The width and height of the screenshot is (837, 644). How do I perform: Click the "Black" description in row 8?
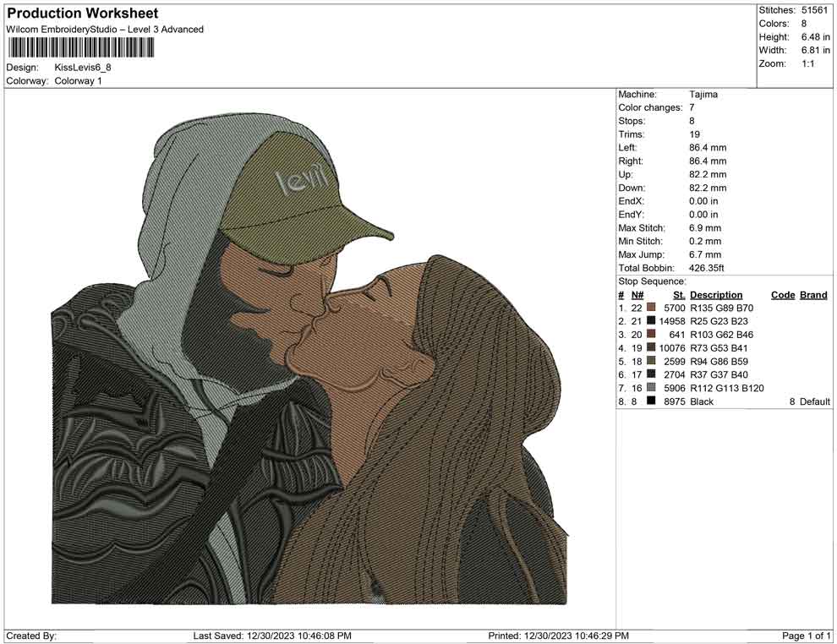point(702,401)
